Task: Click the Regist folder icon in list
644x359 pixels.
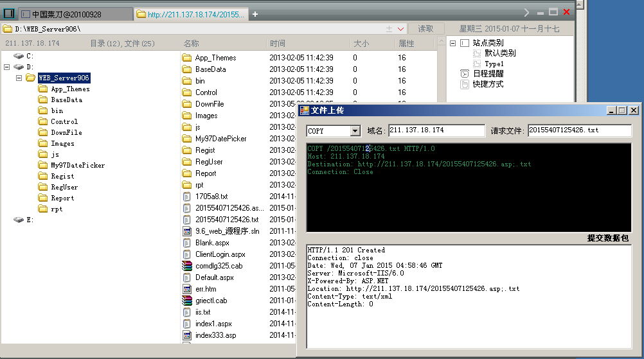Action: point(187,150)
